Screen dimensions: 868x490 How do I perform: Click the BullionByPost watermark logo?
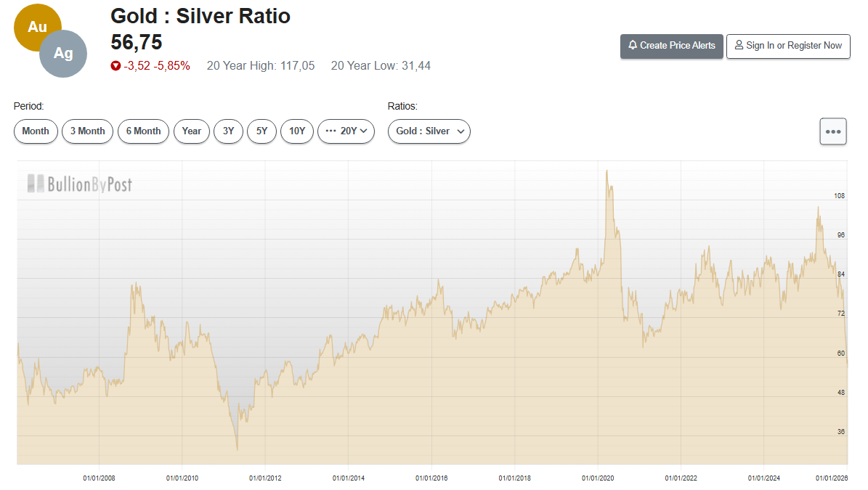(80, 184)
